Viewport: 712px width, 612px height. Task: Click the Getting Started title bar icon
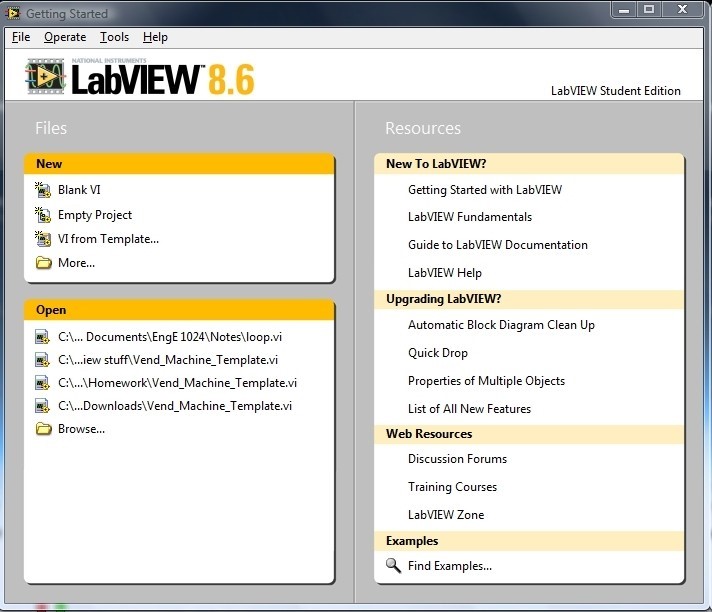pos(13,14)
